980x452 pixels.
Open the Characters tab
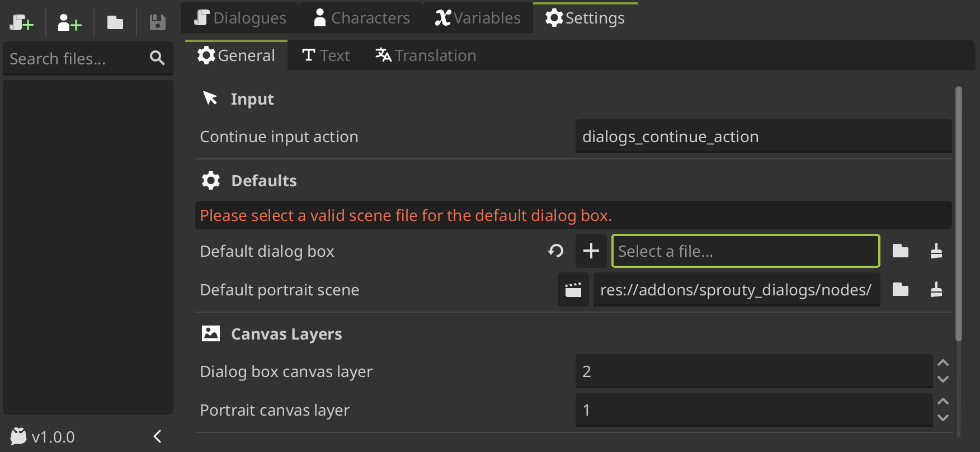click(361, 18)
